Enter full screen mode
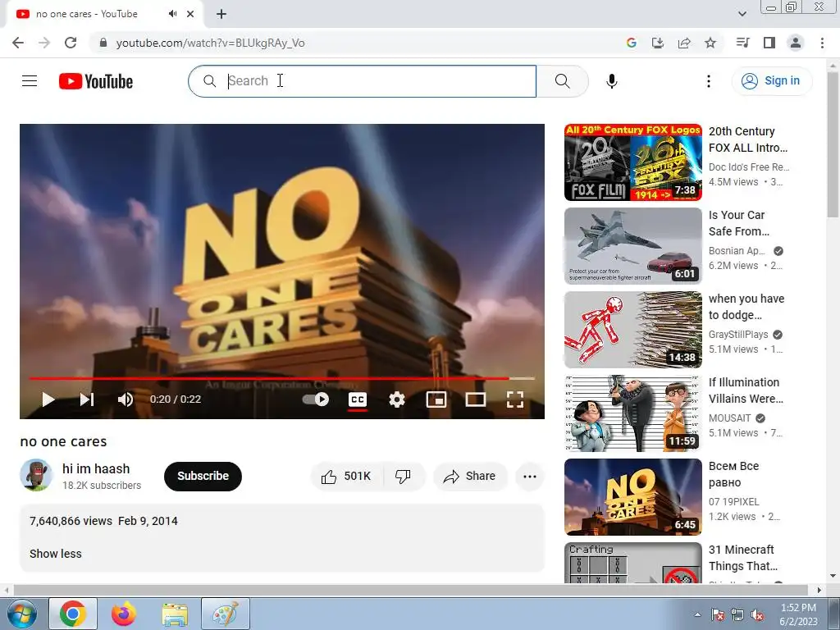The image size is (840, 630). [515, 399]
